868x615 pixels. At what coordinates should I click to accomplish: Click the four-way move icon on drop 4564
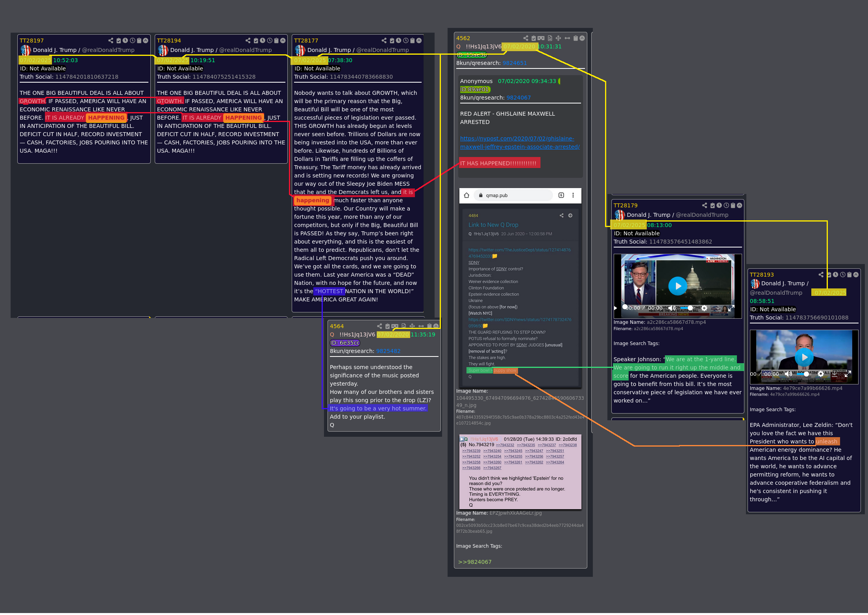[x=412, y=326]
